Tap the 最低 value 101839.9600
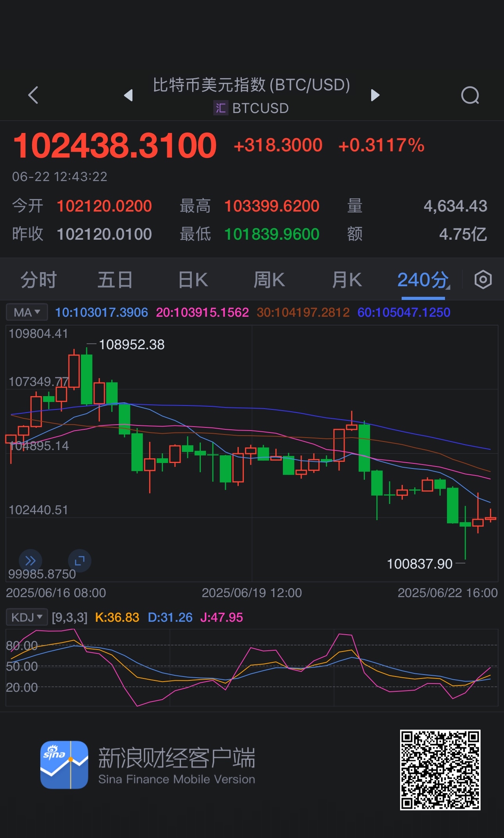Image resolution: width=504 pixels, height=838 pixels. 272,234
